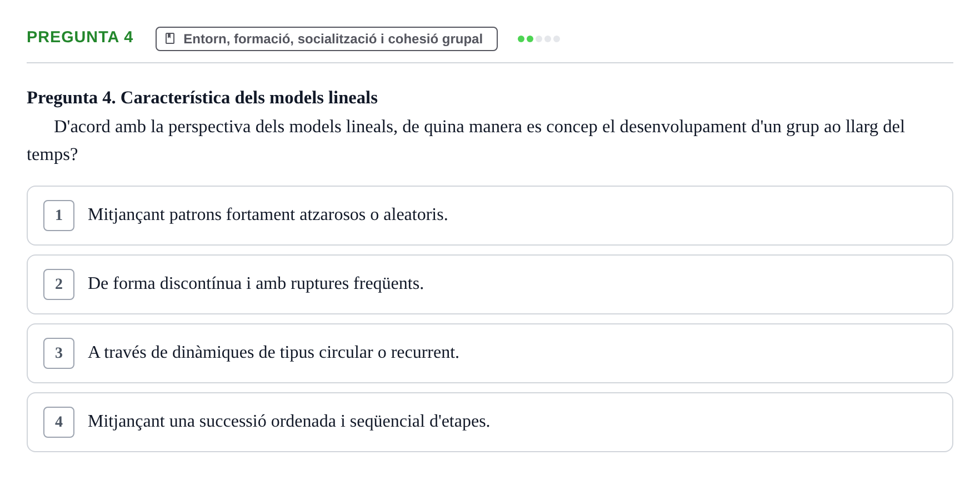Image resolution: width=980 pixels, height=480 pixels.
Task: Select answer 4 'successió ordenada i seqüencial'
Action: [x=489, y=422]
